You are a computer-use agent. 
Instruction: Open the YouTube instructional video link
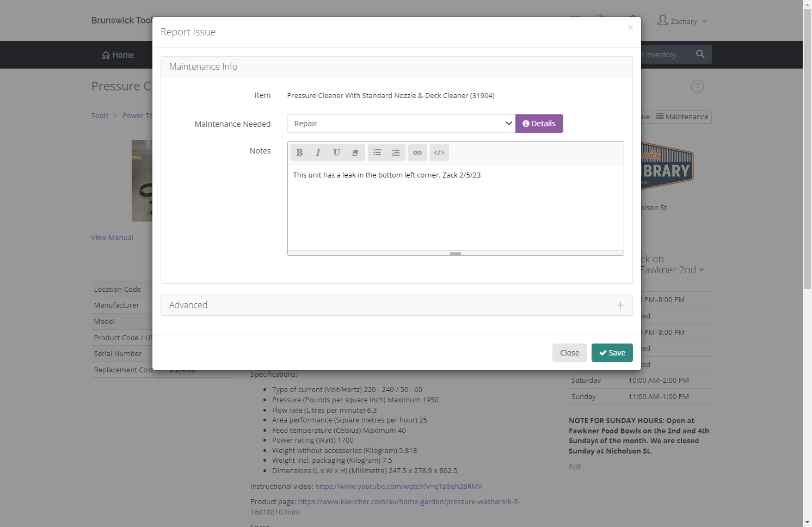(399, 487)
